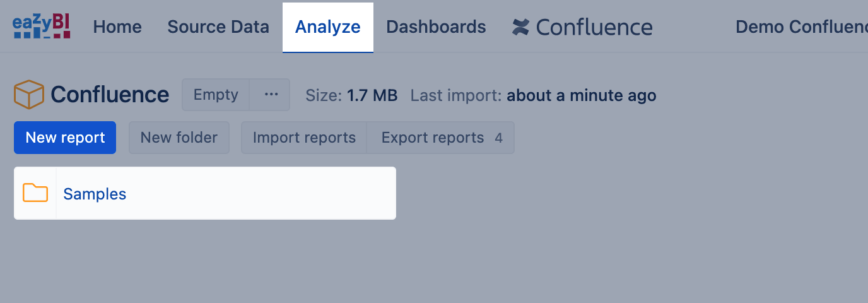The width and height of the screenshot is (868, 303).
Task: Go to the Source Data tab
Action: pos(218,27)
